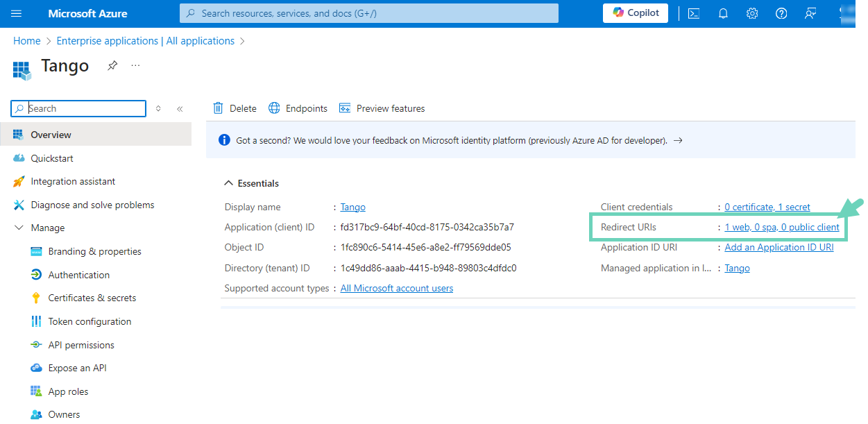
Task: Click the Tango app grid icon
Action: [x=22, y=69]
